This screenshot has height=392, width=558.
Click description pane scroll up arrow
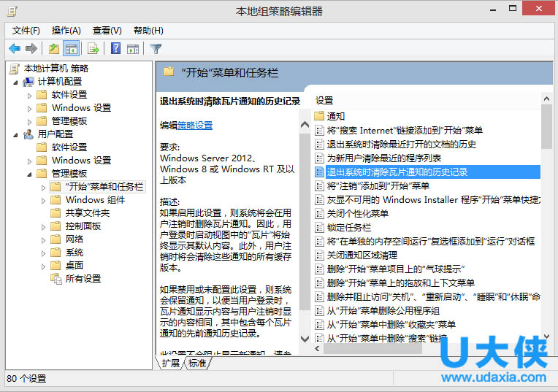[305, 125]
